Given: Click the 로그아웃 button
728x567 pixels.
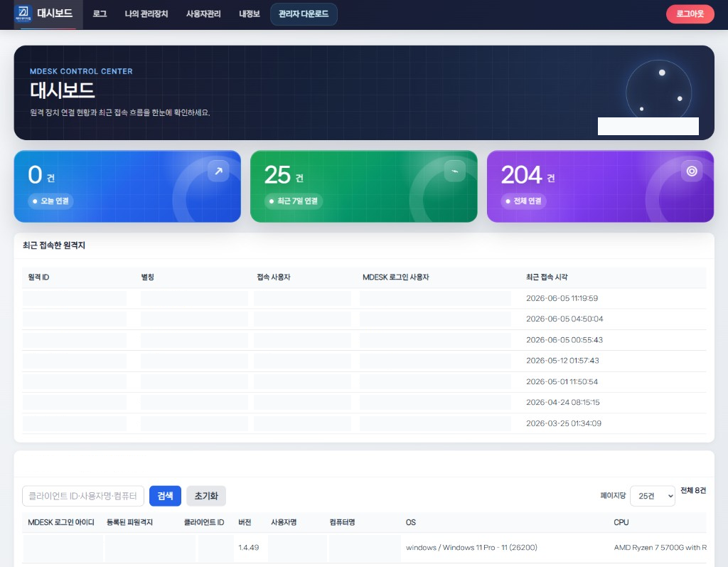Looking at the screenshot, I should click(690, 14).
